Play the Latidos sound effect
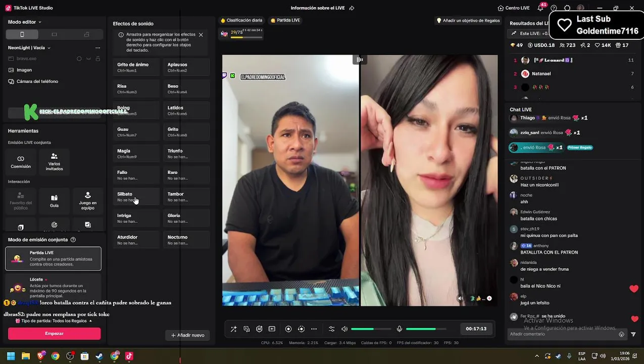 pos(186,110)
